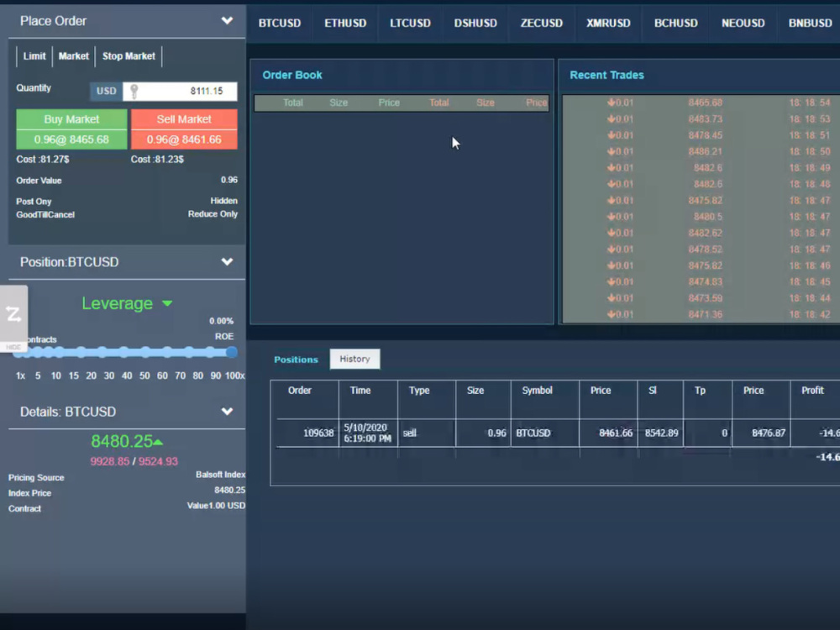
Task: Click the take-profit value 0 cell
Action: pyautogui.click(x=707, y=433)
